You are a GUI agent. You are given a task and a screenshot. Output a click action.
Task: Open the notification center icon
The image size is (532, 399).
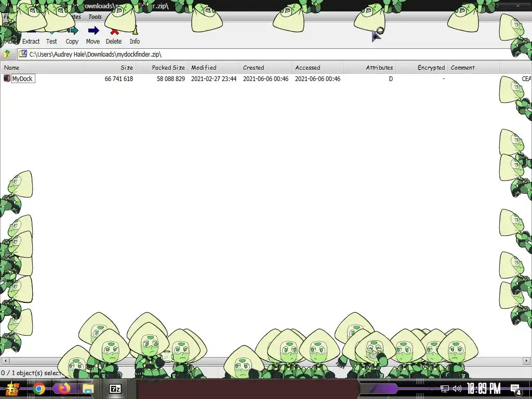[515, 389]
